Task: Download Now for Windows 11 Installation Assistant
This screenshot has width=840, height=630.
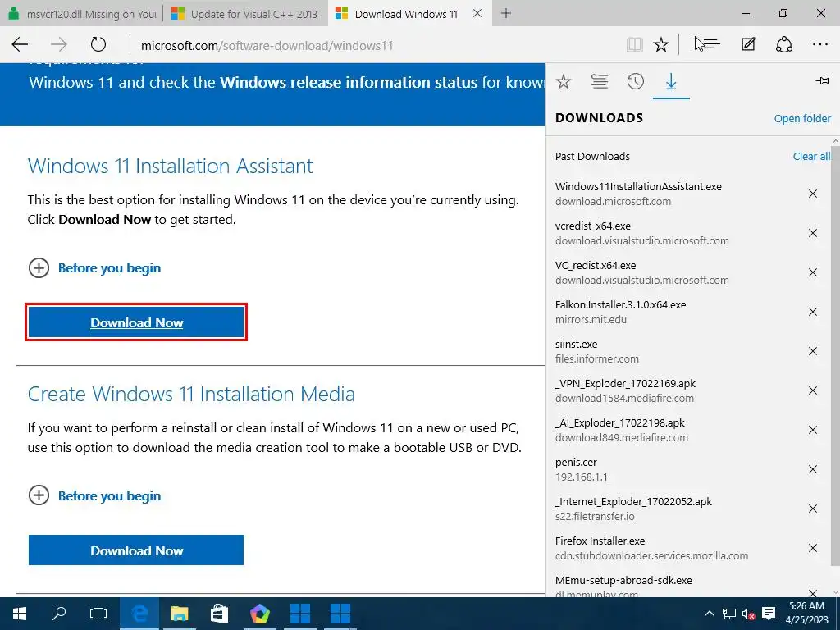Action: tap(136, 322)
